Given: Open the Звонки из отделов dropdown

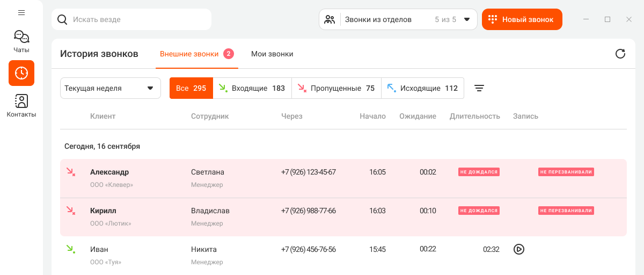Looking at the screenshot, I should [x=398, y=19].
